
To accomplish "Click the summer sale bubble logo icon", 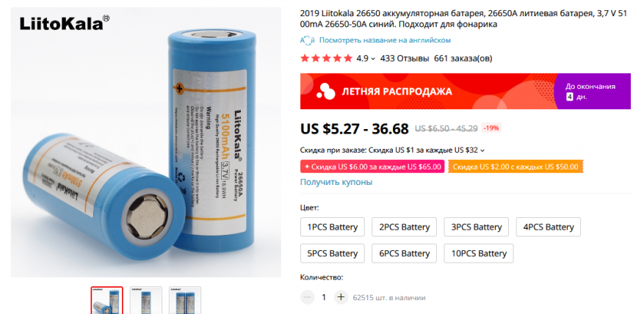I will [x=326, y=91].
